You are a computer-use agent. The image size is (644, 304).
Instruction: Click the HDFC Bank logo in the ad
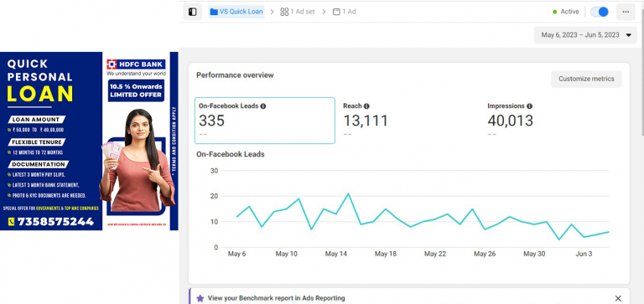pos(136,64)
